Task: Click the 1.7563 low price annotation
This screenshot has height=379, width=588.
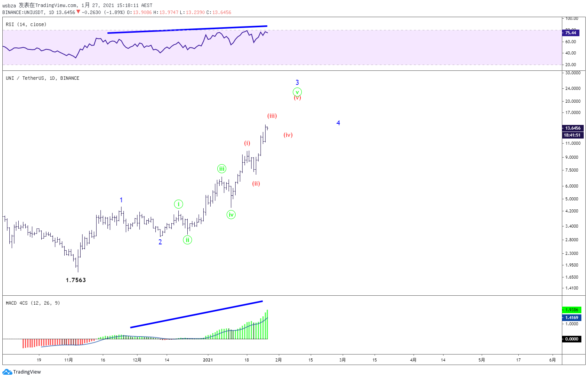Action: [x=76, y=280]
